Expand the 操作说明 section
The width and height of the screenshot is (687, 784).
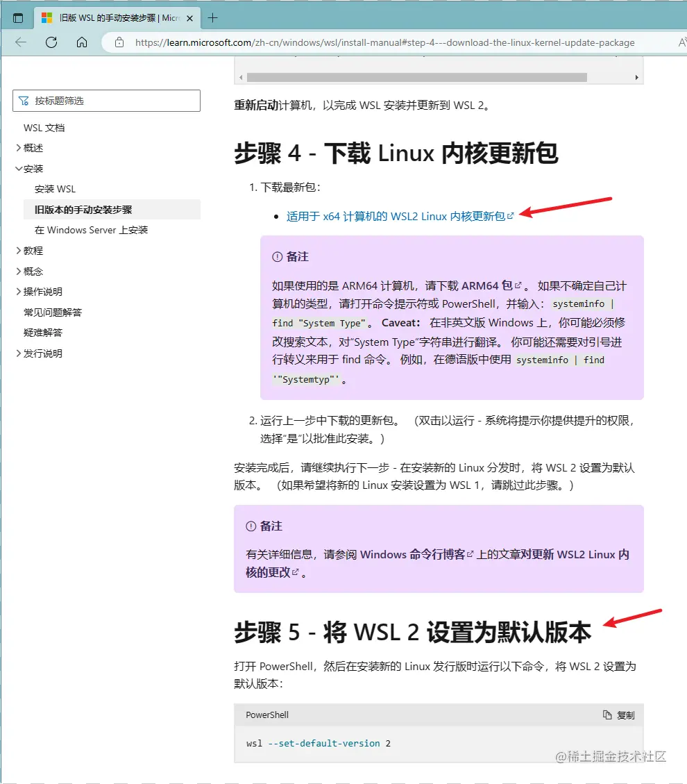point(39,292)
